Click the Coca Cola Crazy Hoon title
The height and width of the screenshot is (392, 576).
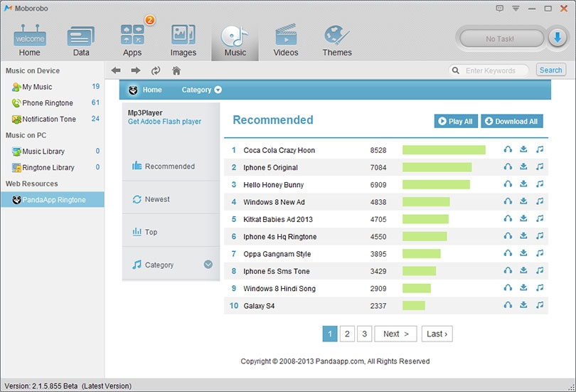coord(279,150)
